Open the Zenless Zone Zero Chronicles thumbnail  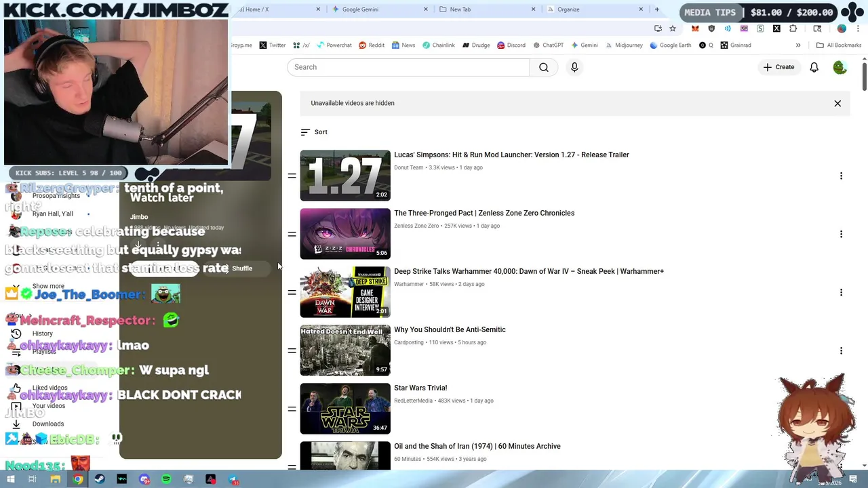pyautogui.click(x=345, y=234)
